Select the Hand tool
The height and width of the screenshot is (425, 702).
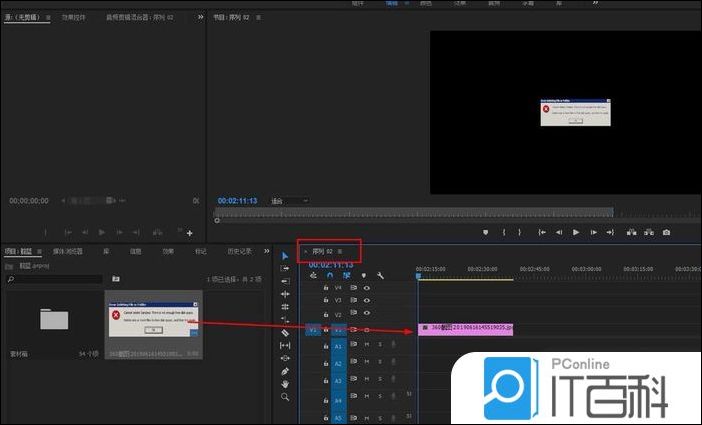tap(285, 384)
